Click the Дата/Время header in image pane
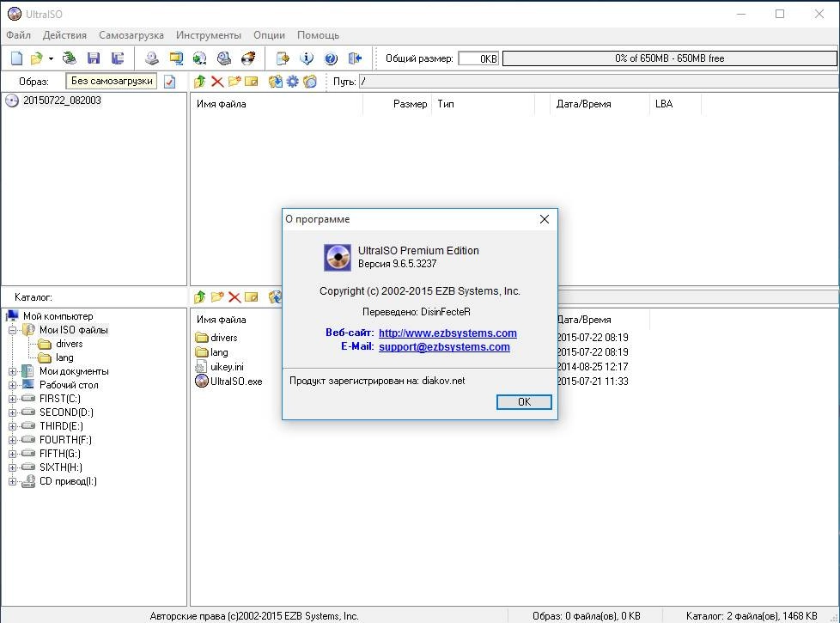 coord(600,104)
